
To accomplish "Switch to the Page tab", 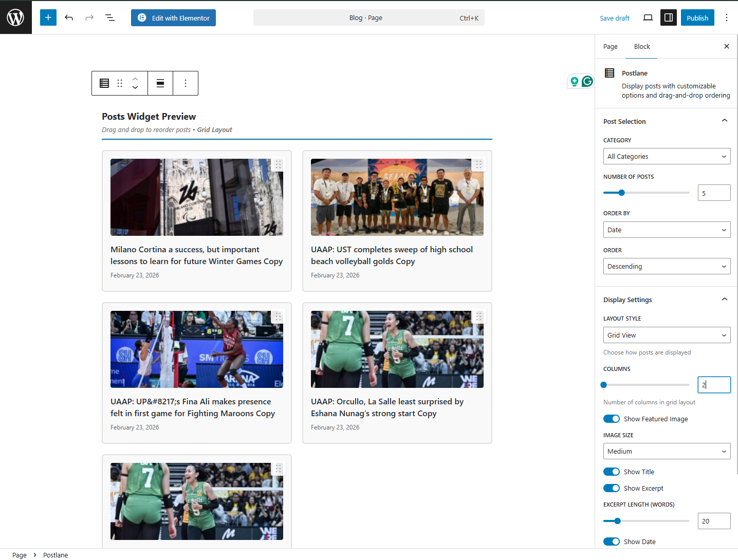I will pos(610,46).
